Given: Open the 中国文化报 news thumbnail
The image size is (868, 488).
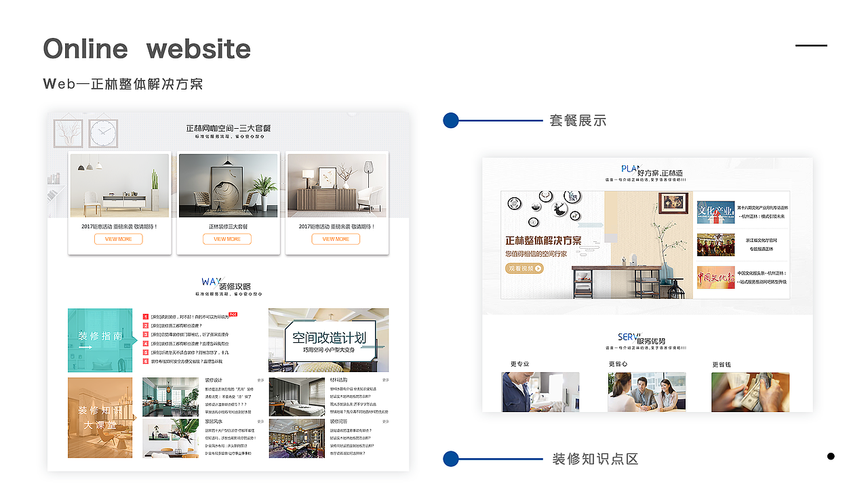Looking at the screenshot, I should [715, 277].
